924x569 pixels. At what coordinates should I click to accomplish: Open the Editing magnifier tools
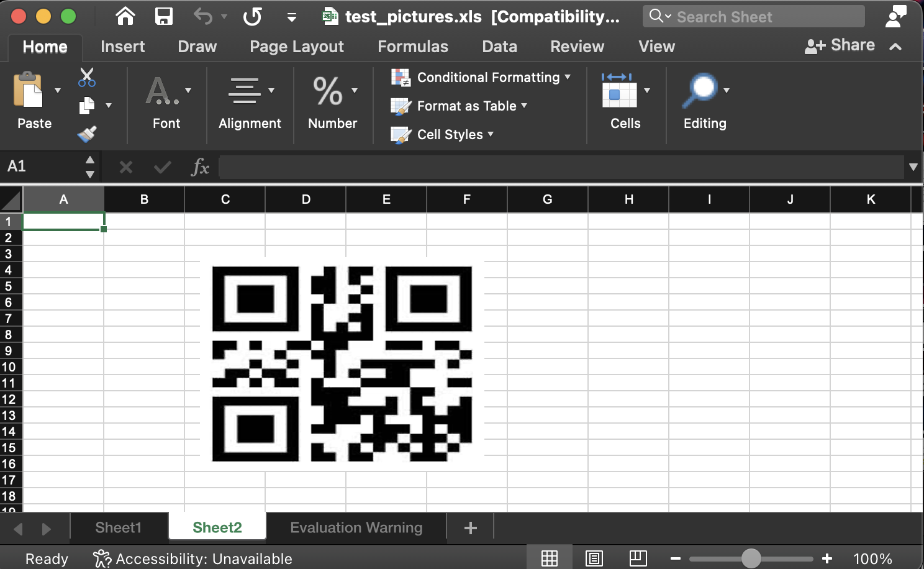702,91
